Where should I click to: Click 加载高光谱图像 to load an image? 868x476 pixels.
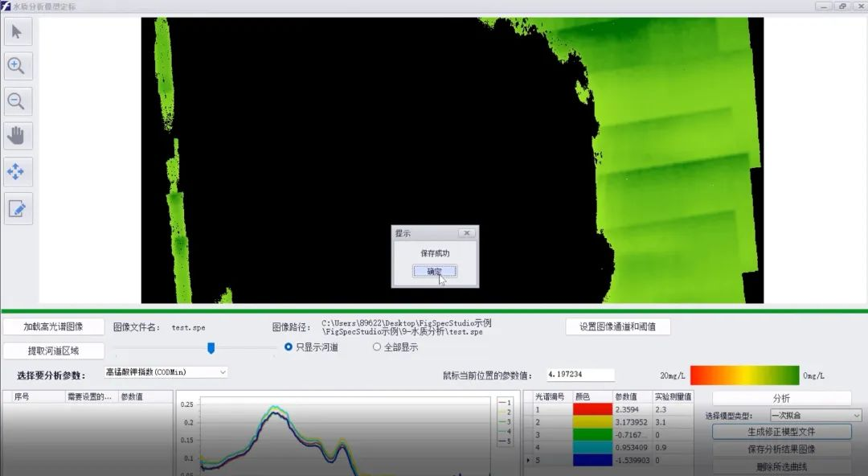coord(54,326)
